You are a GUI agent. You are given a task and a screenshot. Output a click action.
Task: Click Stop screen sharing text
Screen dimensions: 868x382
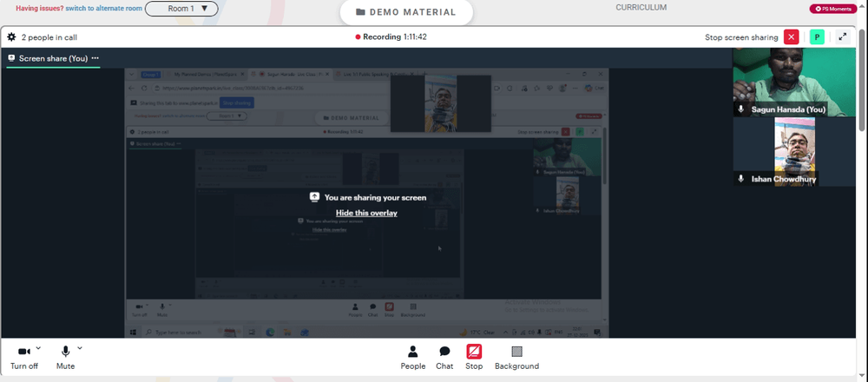click(741, 37)
